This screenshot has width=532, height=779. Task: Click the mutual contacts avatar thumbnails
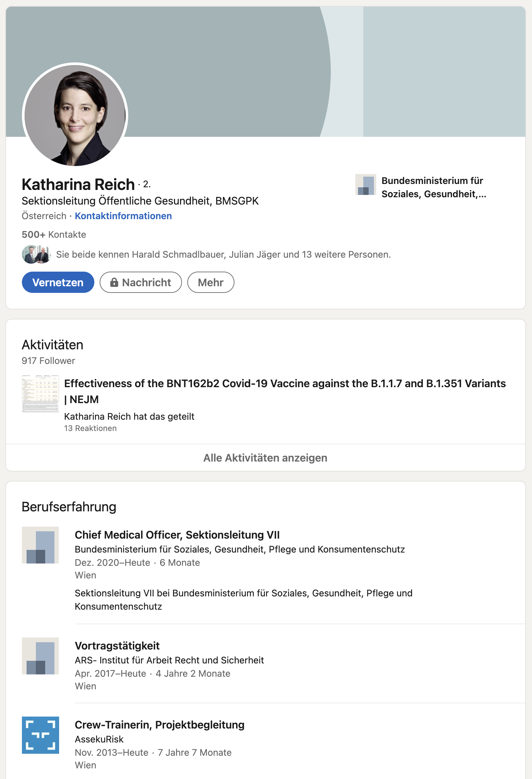pos(36,254)
